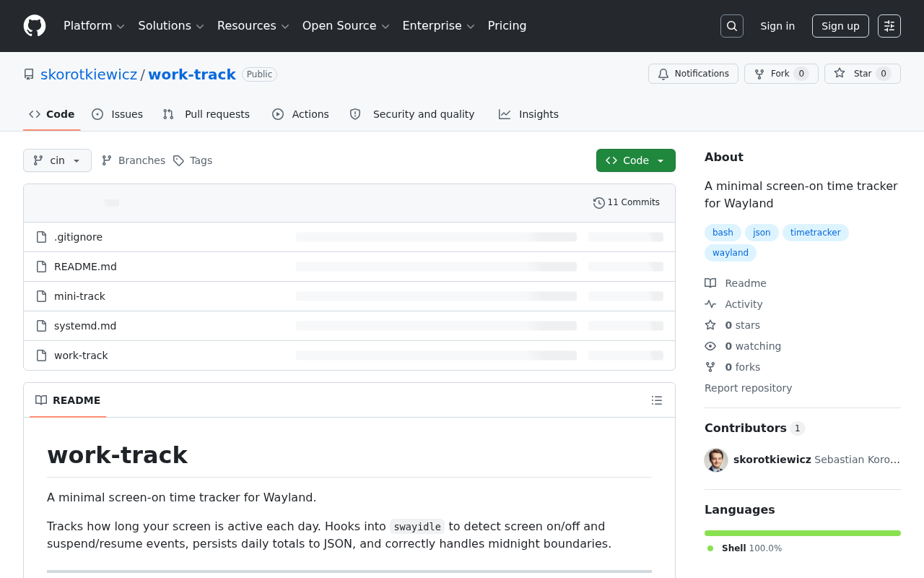Click the timetracker topic tag

point(816,233)
